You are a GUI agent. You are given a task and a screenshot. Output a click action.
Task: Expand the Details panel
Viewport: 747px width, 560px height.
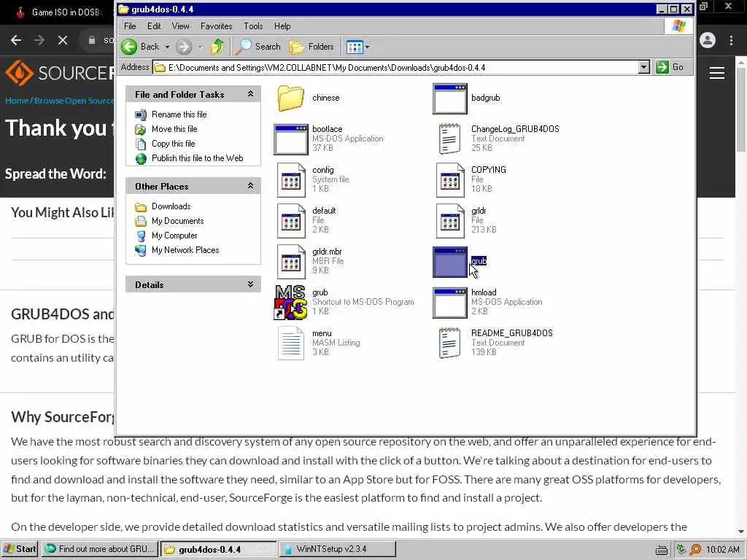pos(251,285)
